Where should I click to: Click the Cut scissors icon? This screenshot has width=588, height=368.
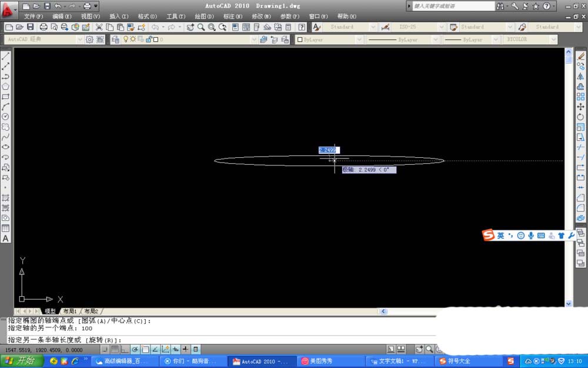tap(99, 27)
